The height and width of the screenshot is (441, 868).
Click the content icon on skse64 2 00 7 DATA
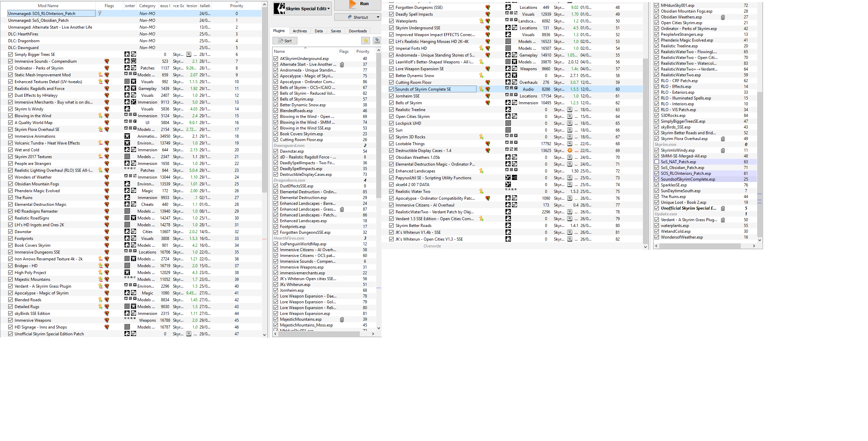(508, 185)
